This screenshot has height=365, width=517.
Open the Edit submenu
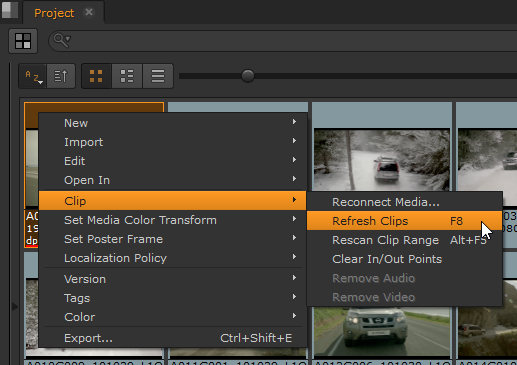173,161
